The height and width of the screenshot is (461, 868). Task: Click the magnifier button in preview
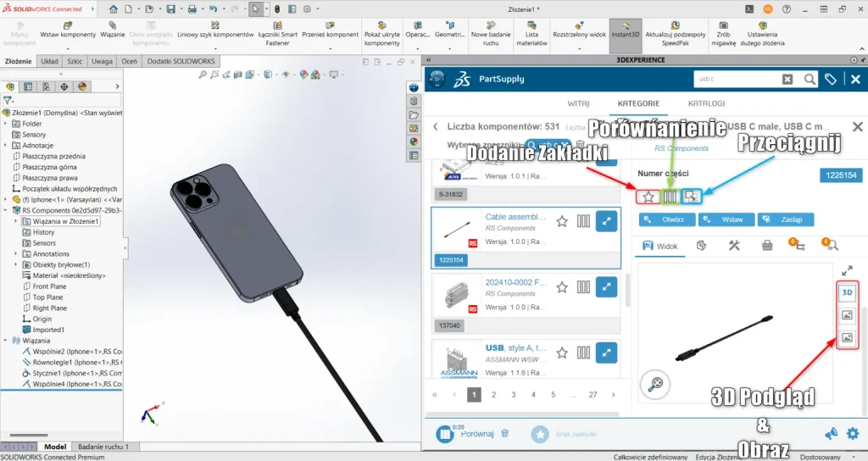click(x=655, y=384)
